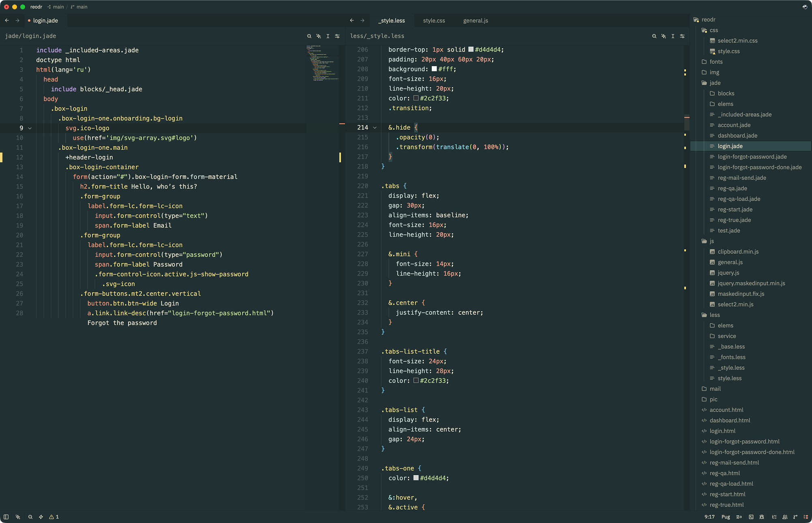812x523 pixels.
Task: Click the #fff color swatch on line 208
Action: (x=434, y=69)
